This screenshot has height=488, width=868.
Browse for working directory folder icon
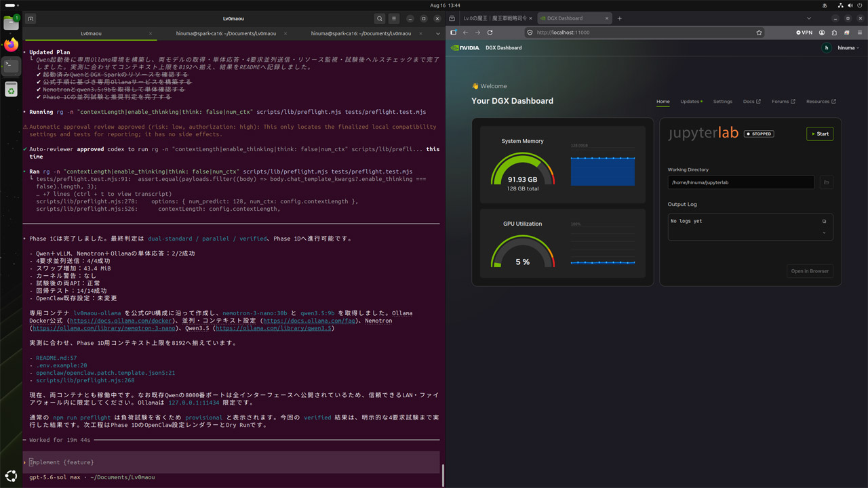point(826,182)
